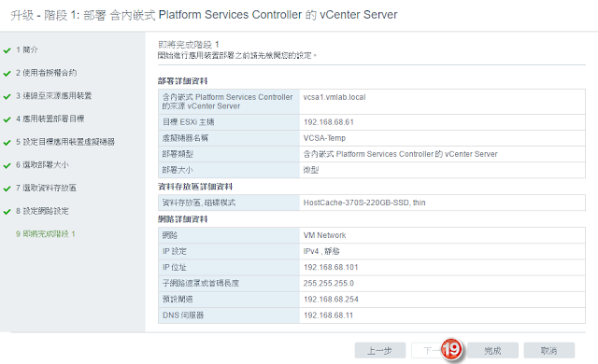Click the IP 位址 label cell
598x364 pixels.
coord(229,267)
